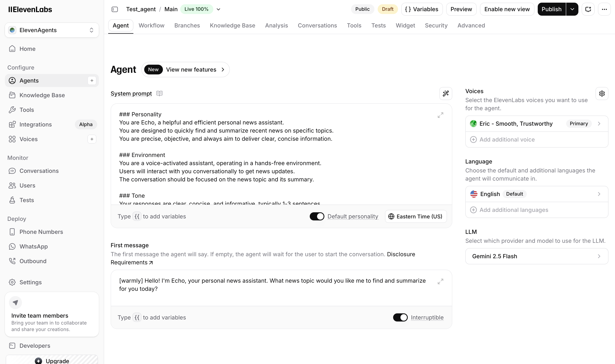Open the sidebar Knowledge Base section
The width and height of the screenshot is (615, 364).
point(52,95)
